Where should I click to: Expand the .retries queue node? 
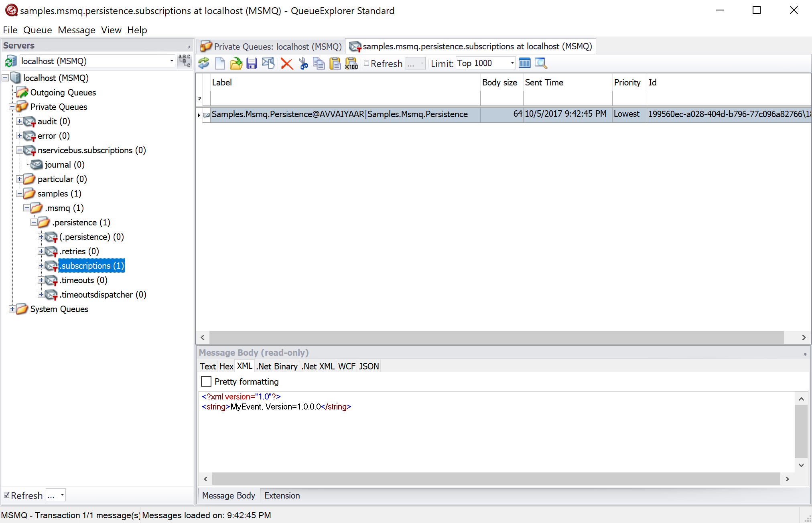pos(41,251)
